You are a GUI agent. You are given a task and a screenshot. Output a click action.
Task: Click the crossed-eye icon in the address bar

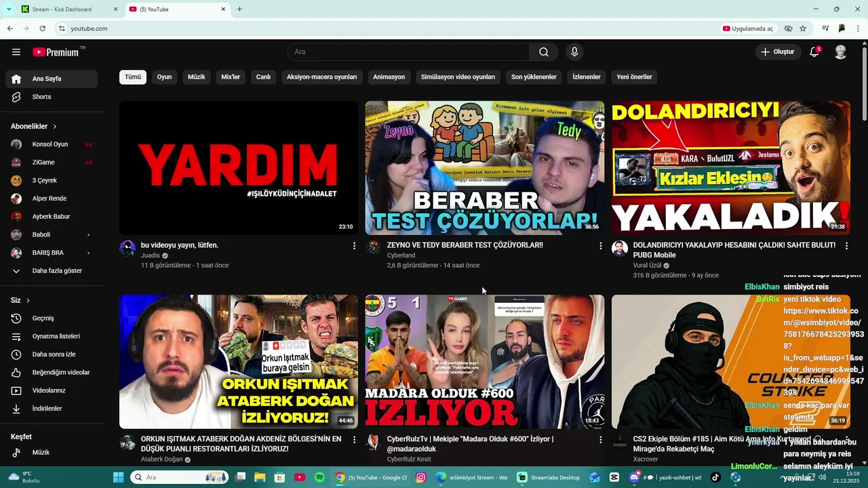point(788,28)
